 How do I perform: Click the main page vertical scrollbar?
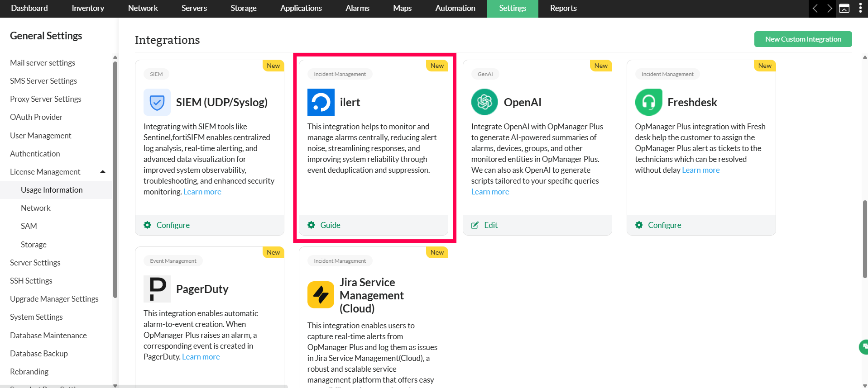[865, 239]
